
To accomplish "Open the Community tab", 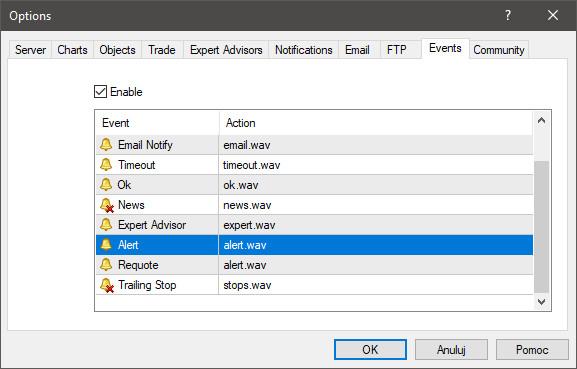I will pos(499,50).
